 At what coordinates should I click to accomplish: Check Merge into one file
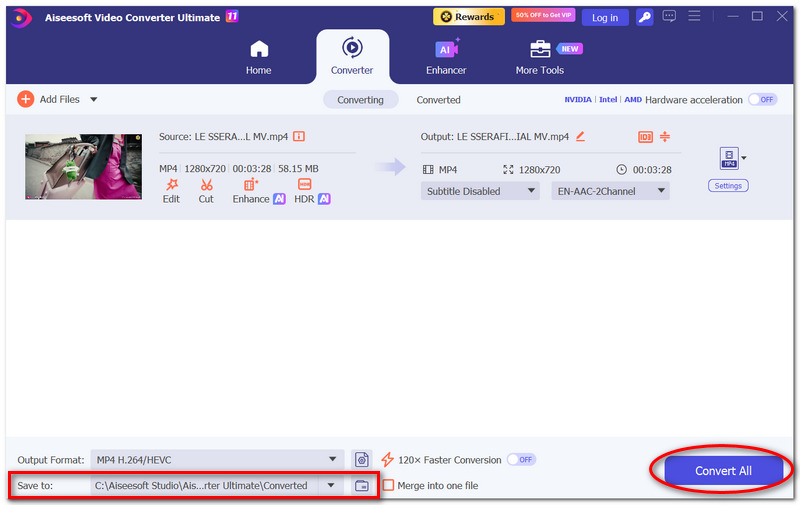coord(388,485)
